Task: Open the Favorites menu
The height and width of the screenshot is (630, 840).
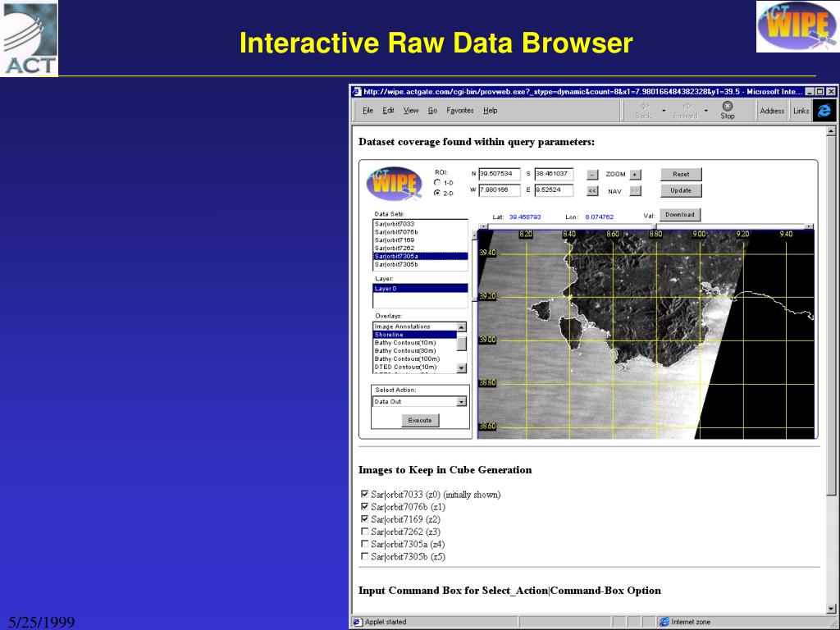Action: [460, 111]
